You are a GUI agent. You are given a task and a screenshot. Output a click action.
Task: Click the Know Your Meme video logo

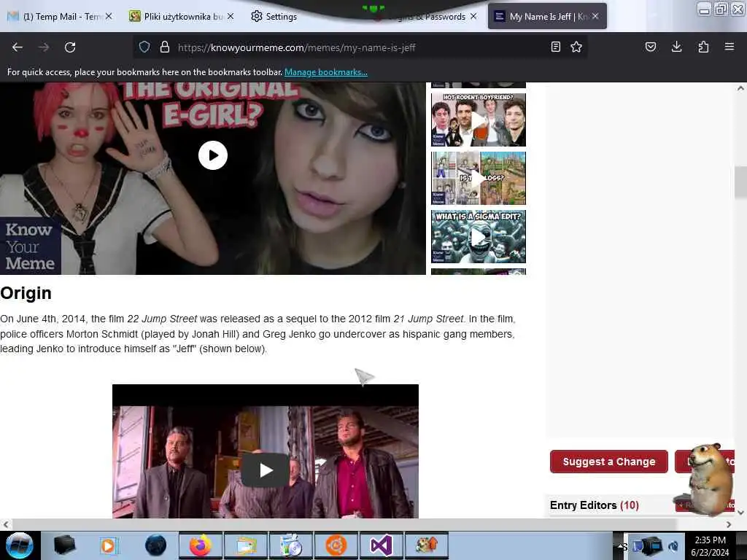click(x=30, y=246)
